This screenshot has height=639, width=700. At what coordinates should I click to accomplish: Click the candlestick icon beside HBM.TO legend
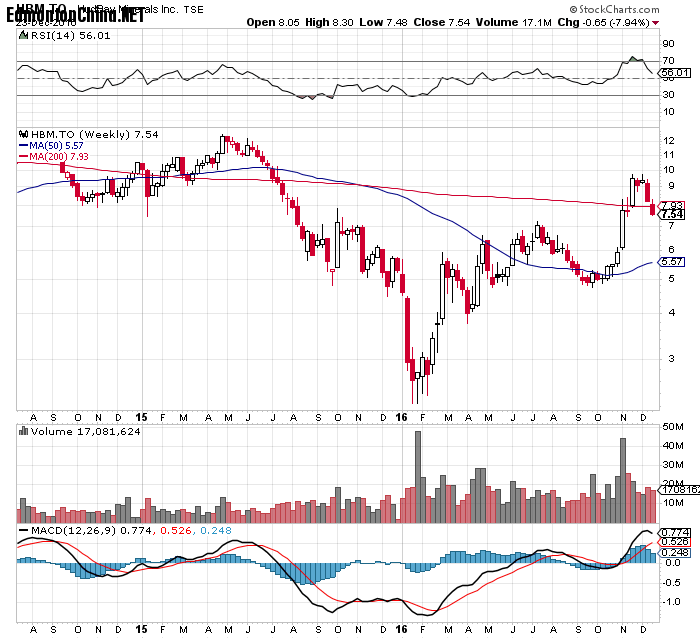(x=24, y=134)
